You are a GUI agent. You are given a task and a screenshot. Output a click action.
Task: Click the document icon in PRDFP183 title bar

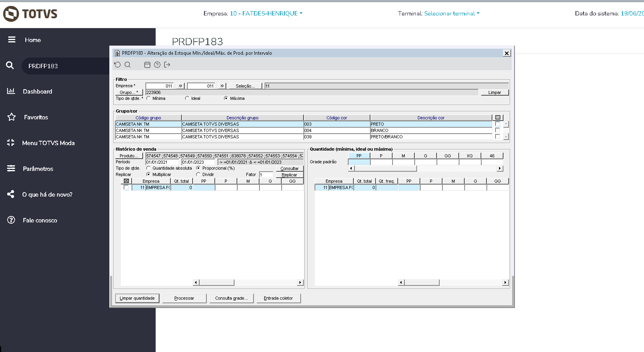(x=117, y=53)
